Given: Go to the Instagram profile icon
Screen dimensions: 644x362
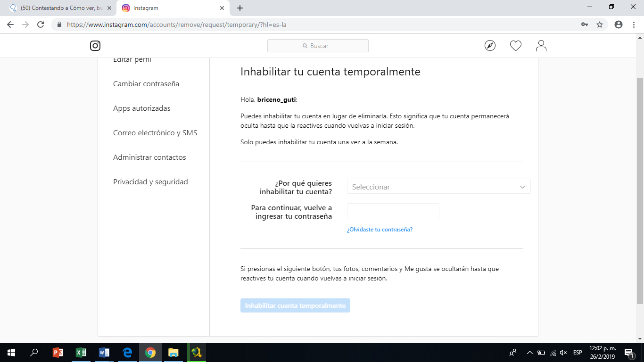Looking at the screenshot, I should [541, 46].
